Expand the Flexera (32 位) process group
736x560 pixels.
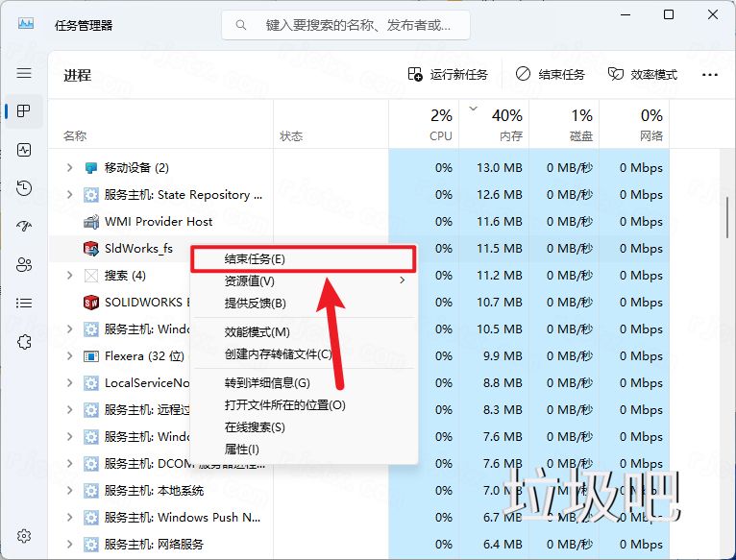pyautogui.click(x=69, y=356)
